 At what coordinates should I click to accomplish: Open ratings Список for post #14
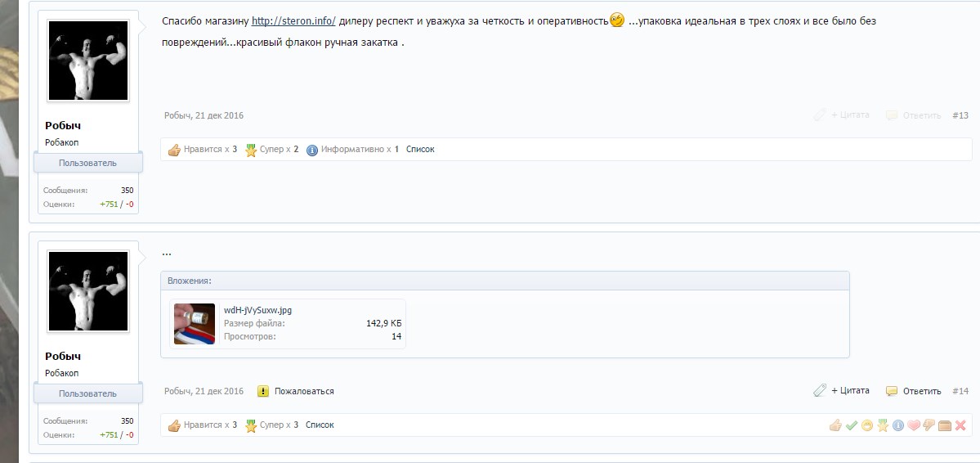320,425
